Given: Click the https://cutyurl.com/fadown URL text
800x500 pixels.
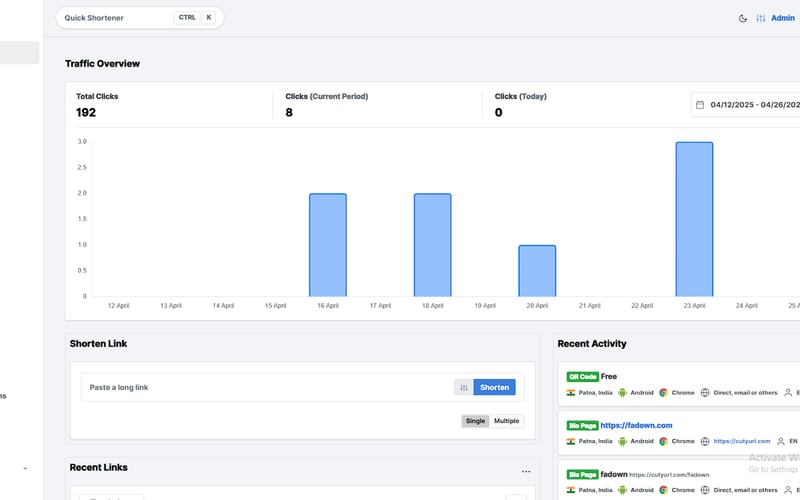Looking at the screenshot, I should click(x=669, y=475).
